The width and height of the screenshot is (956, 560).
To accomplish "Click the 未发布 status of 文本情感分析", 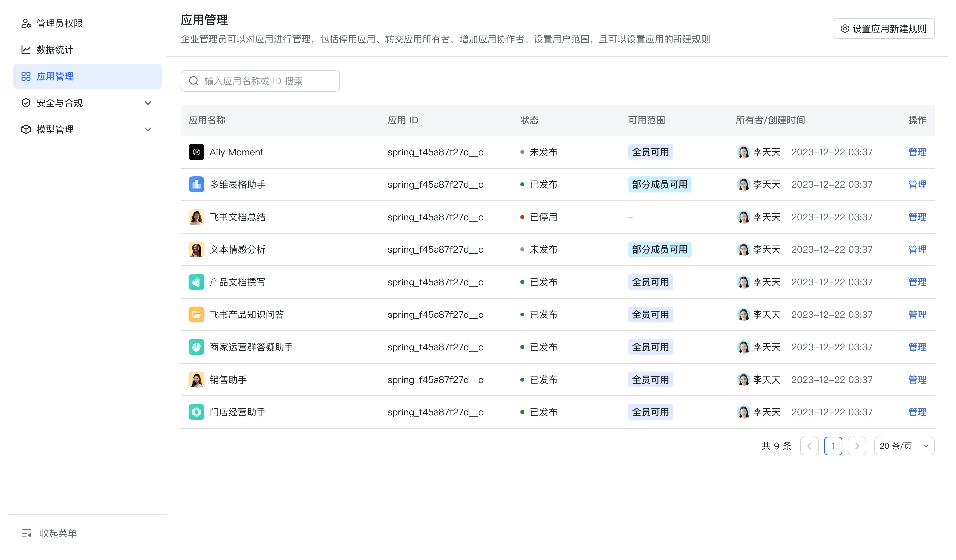I will pos(547,253).
